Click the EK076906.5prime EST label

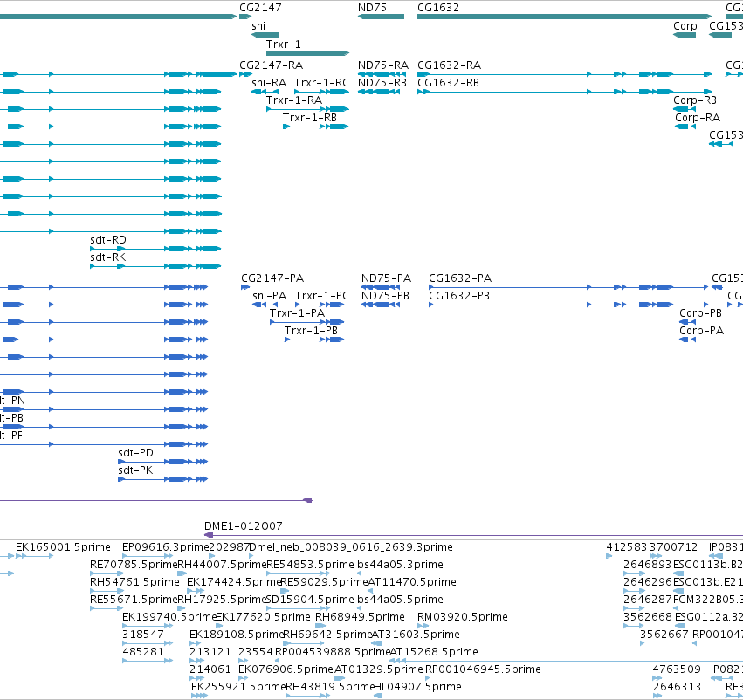click(x=286, y=669)
